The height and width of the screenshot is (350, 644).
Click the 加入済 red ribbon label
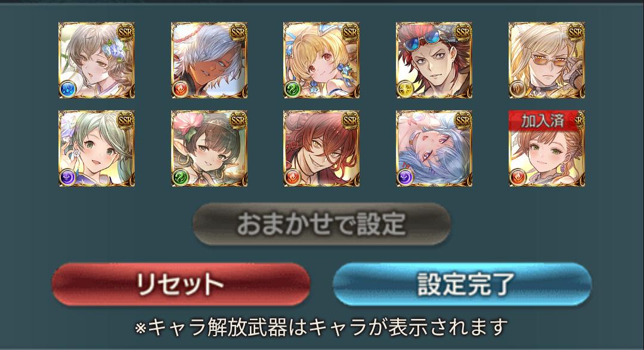543,120
